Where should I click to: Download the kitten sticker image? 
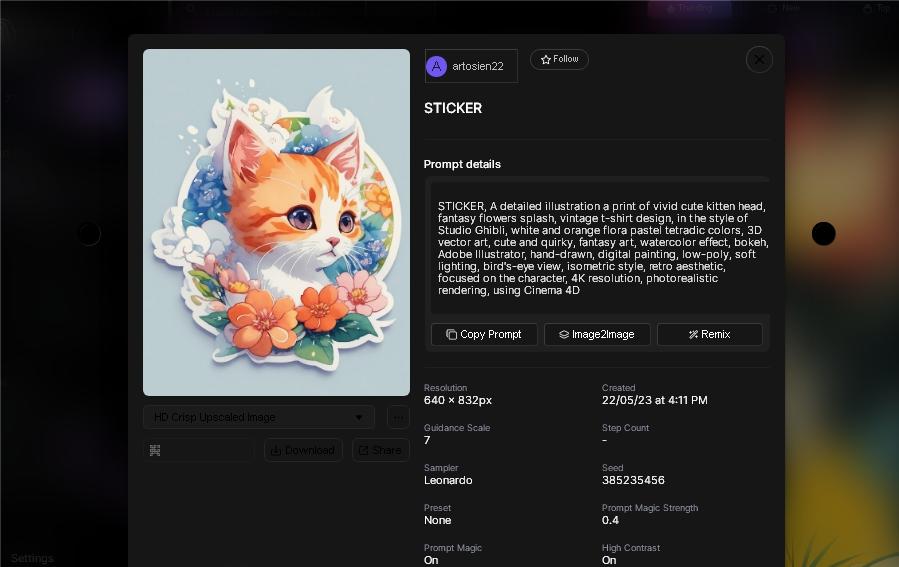click(303, 450)
